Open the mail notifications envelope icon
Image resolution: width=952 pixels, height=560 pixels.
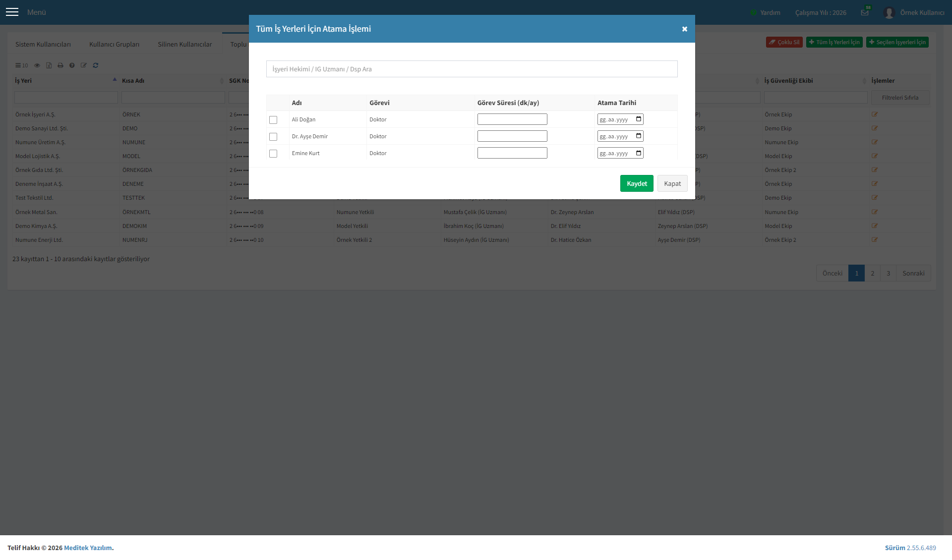[x=865, y=12]
